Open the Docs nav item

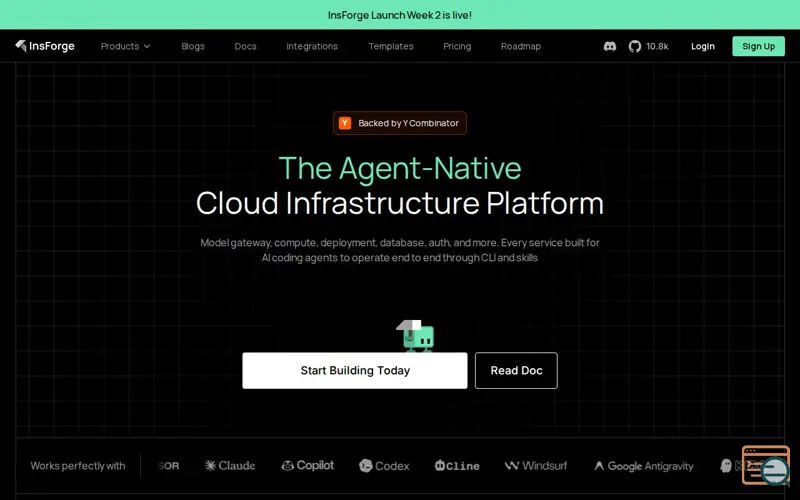pos(245,46)
